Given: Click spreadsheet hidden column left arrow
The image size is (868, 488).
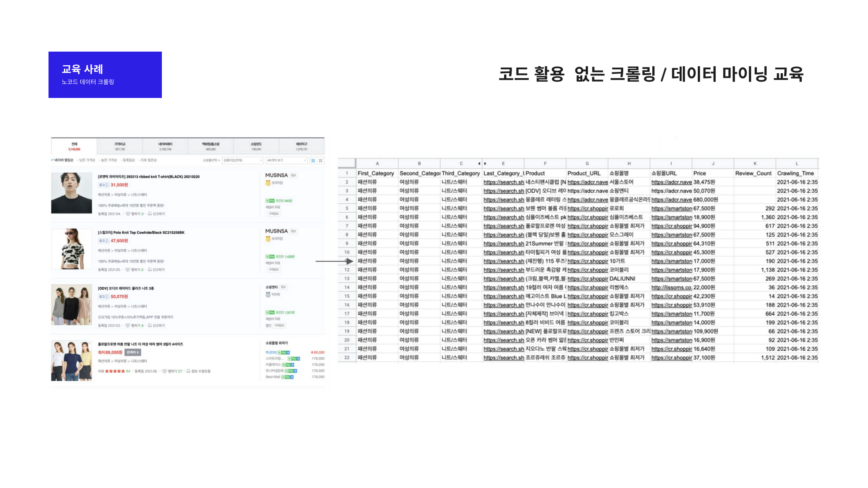Looking at the screenshot, I should [x=479, y=163].
